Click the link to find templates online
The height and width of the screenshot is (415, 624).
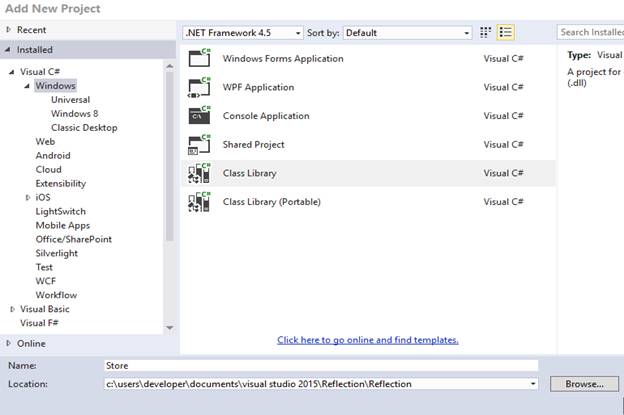pos(368,340)
